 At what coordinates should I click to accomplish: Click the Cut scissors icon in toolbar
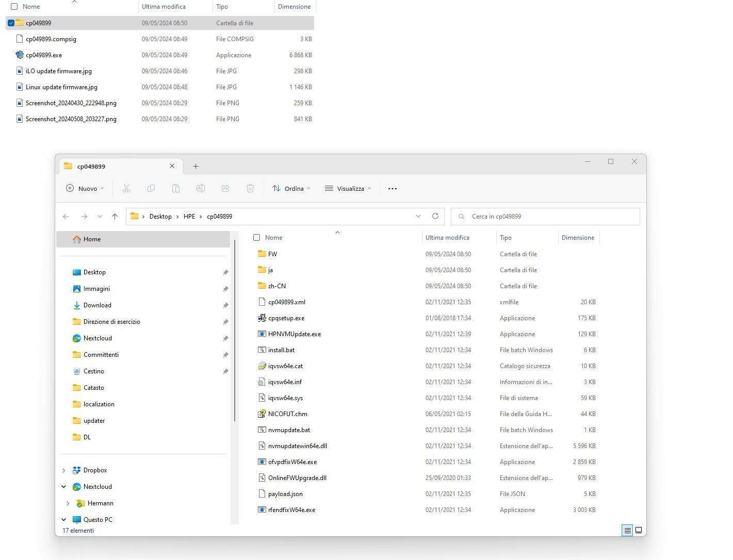(x=126, y=189)
